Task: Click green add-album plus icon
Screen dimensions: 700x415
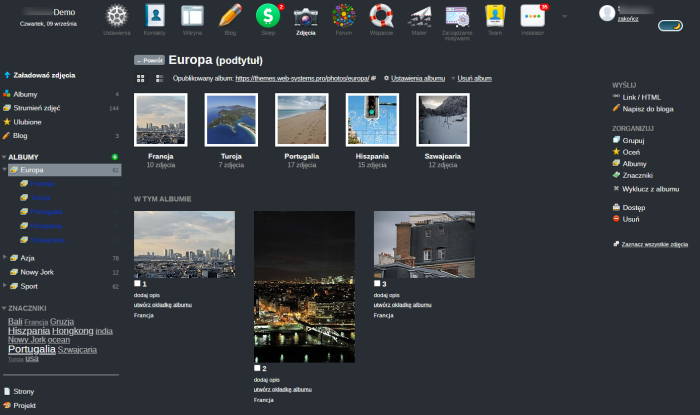Action: [115, 157]
